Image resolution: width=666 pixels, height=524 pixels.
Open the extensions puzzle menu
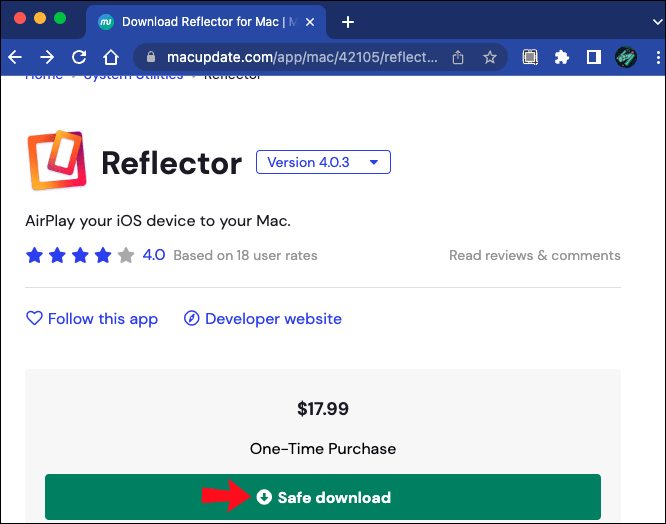click(562, 57)
